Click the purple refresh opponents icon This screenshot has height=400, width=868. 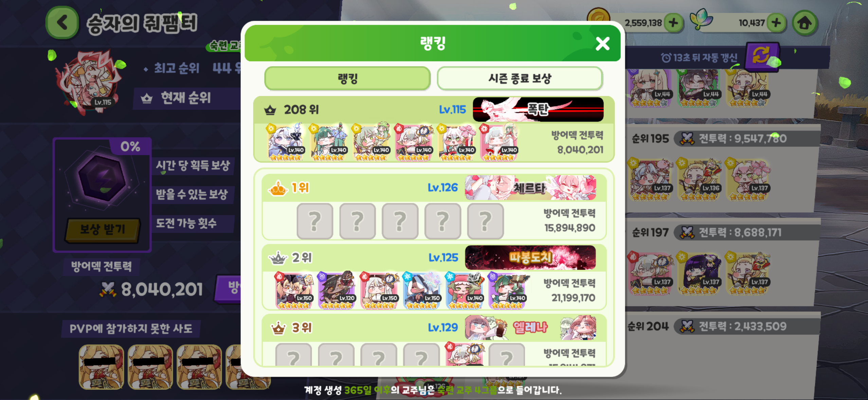click(x=761, y=56)
